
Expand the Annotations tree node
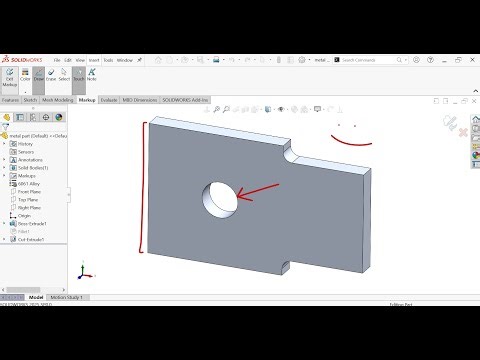[4, 160]
